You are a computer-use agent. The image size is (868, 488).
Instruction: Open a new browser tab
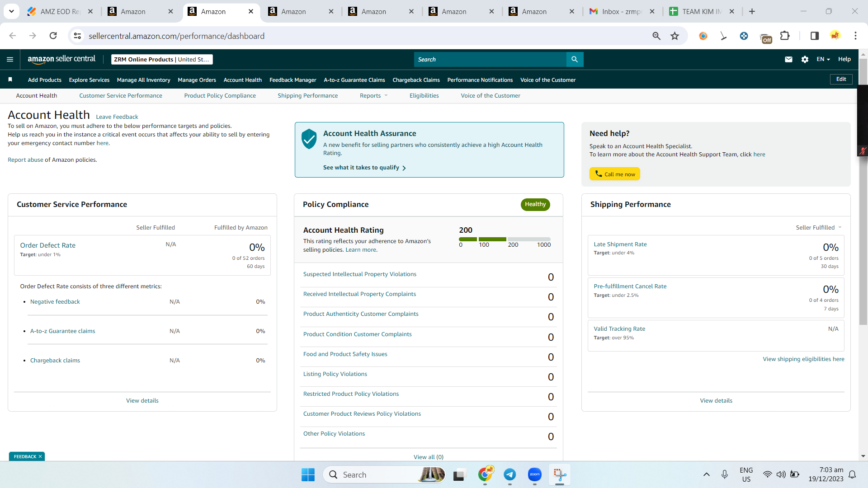click(x=752, y=11)
